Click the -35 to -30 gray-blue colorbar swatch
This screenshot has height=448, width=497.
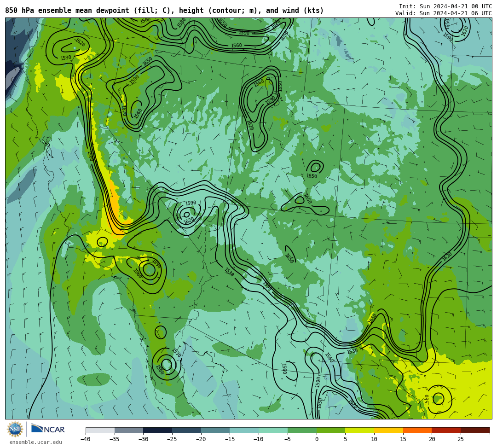tap(129, 430)
